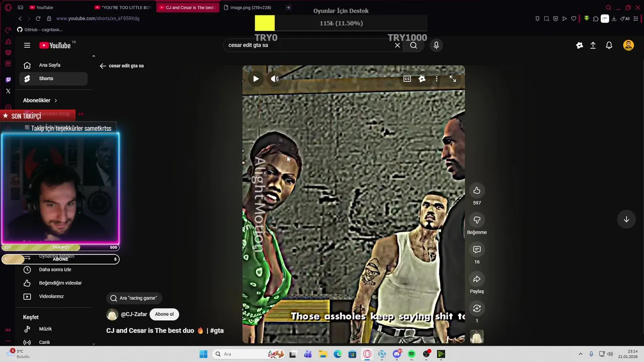Open the remix button showing 1

coord(477,308)
